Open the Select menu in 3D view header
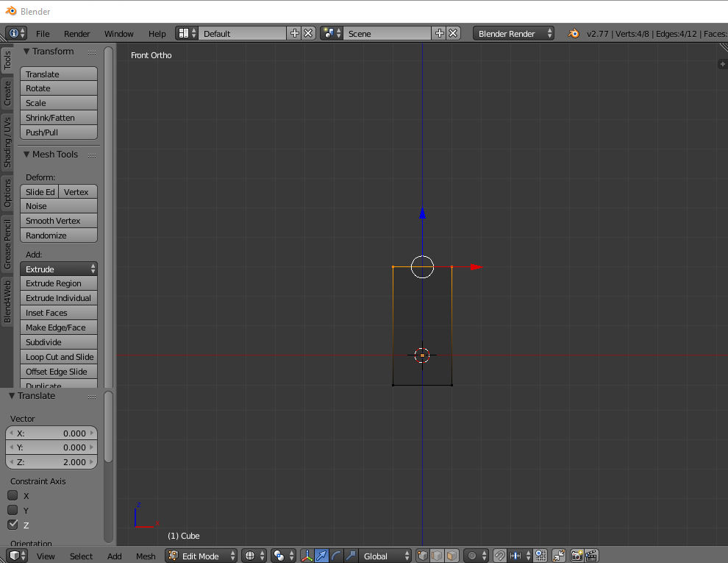This screenshot has width=728, height=563. [x=81, y=556]
